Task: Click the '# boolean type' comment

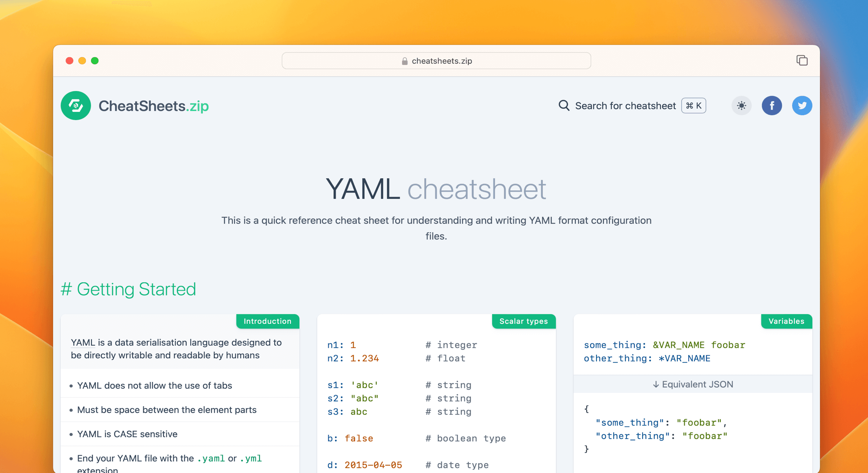Action: click(466, 438)
